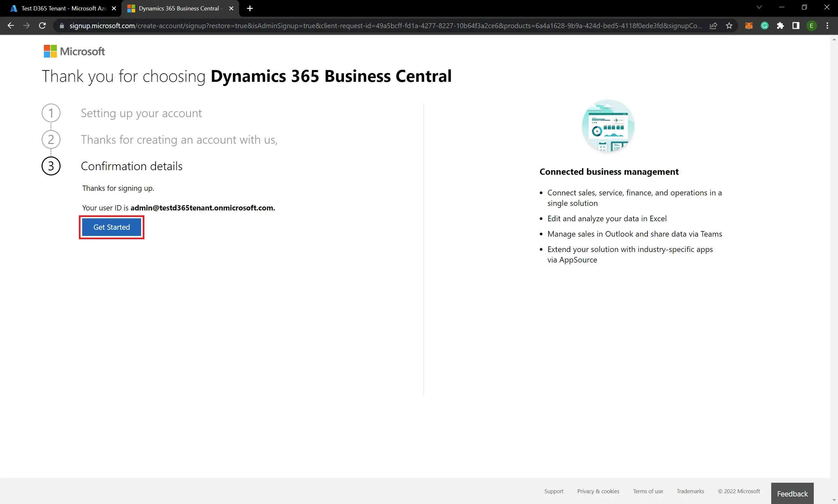Open the Privacy & cookies link
Screen dimensions: 838x504
[x=598, y=491]
